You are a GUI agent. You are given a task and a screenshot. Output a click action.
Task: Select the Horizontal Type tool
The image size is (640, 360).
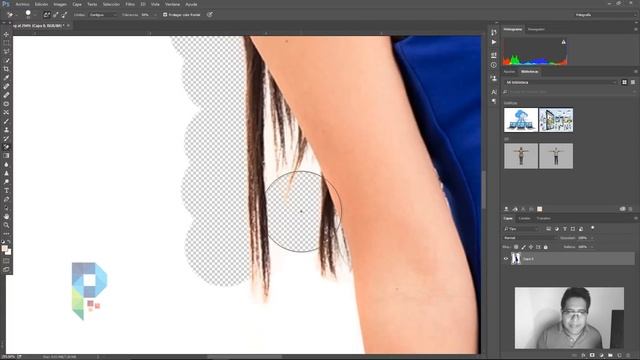(x=6, y=191)
